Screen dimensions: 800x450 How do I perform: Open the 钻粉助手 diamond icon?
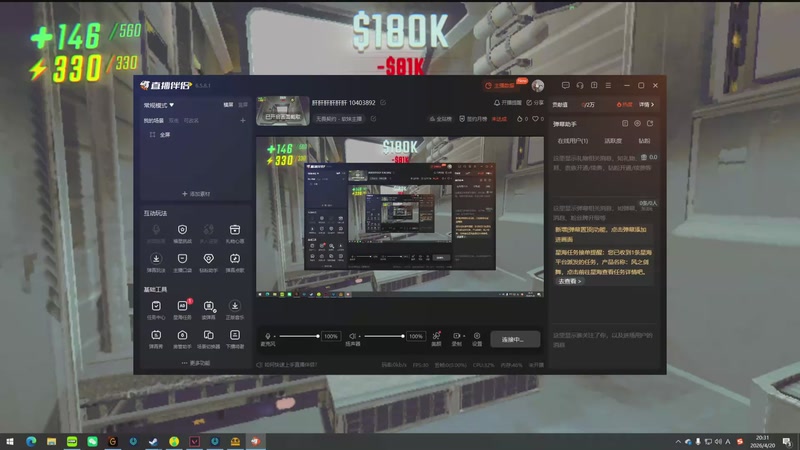(x=209, y=259)
